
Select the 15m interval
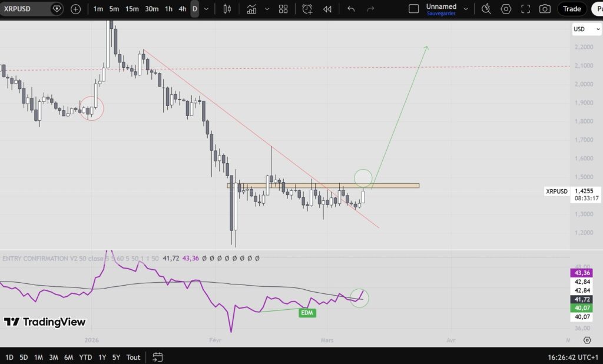coord(131,9)
